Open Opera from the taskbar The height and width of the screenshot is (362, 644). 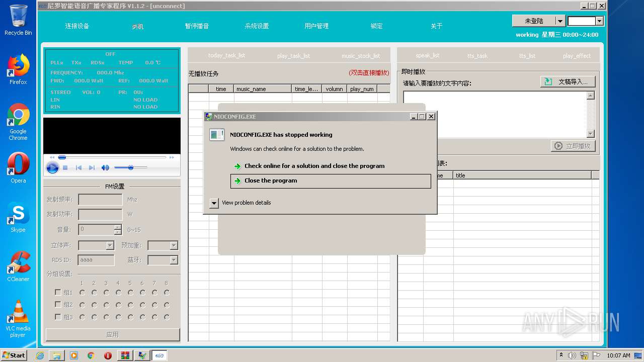click(x=108, y=355)
